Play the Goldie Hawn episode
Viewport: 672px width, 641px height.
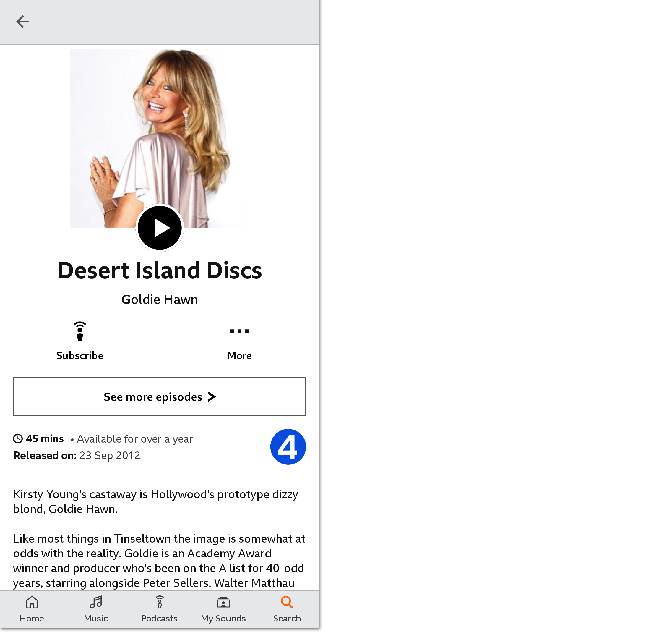(x=160, y=227)
